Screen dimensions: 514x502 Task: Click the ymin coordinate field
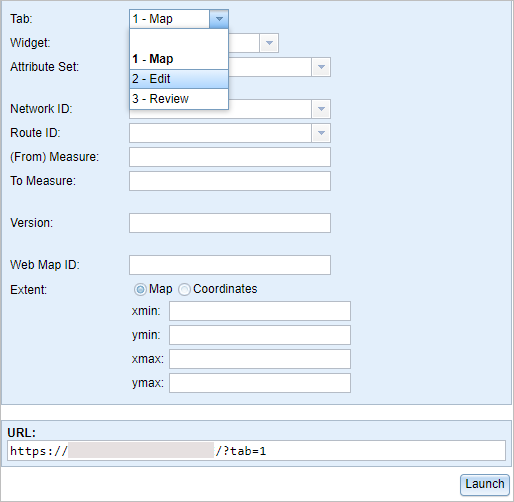click(x=260, y=335)
